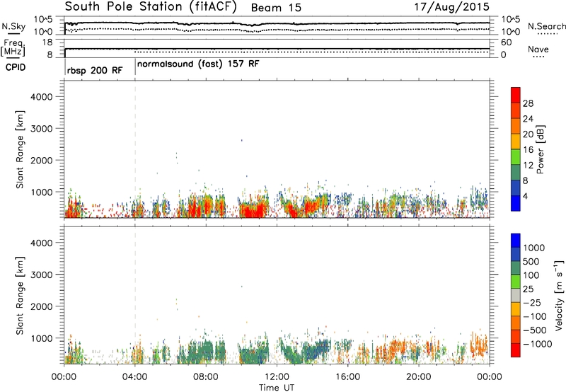Image resolution: width=566 pixels, height=392 pixels.
Task: Click the blue bottom segment of Power colorbar
Action: [516, 203]
